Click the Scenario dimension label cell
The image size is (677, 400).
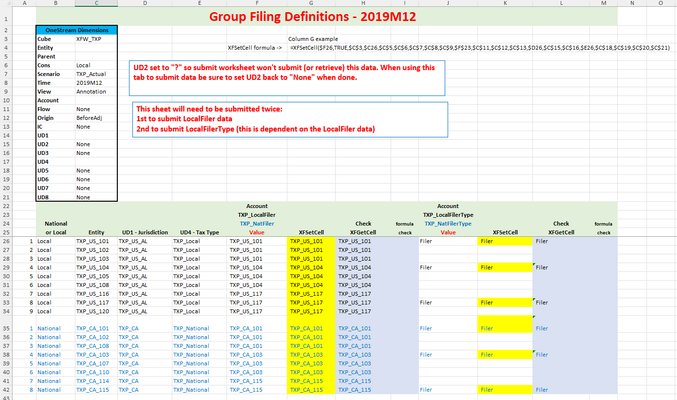coord(56,74)
